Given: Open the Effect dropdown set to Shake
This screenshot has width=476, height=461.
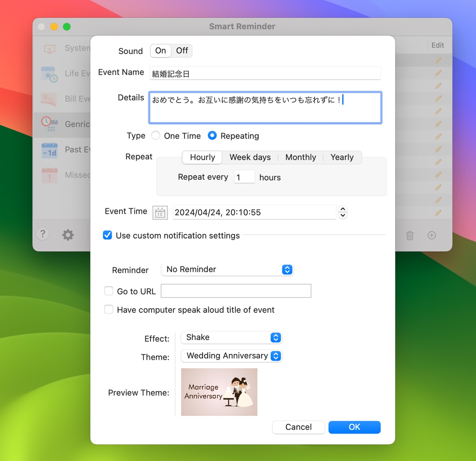Looking at the screenshot, I should pos(231,337).
